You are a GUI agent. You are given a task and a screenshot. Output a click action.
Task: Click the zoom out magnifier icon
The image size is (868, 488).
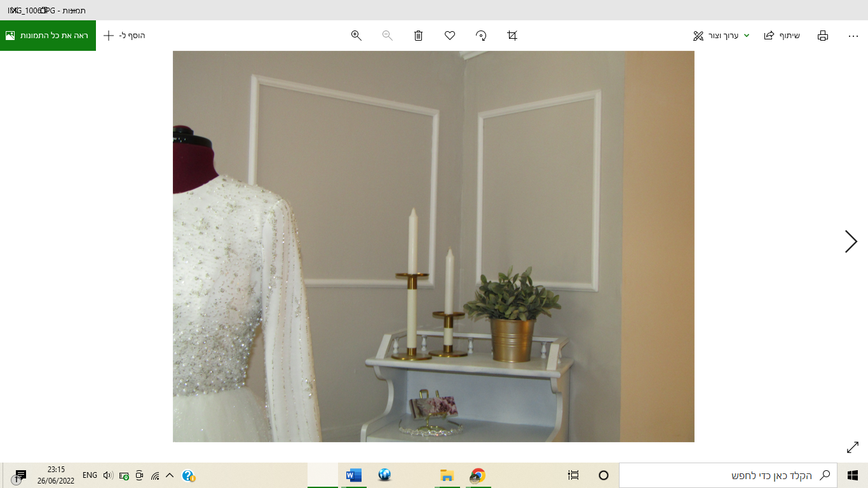(388, 36)
